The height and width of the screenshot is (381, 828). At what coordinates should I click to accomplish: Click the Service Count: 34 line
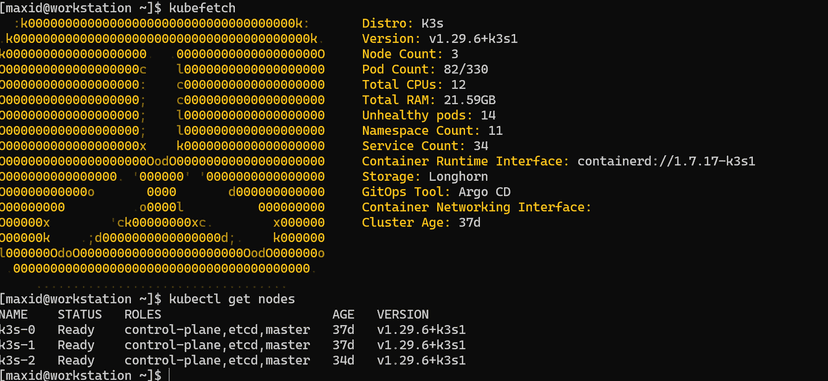click(x=425, y=146)
